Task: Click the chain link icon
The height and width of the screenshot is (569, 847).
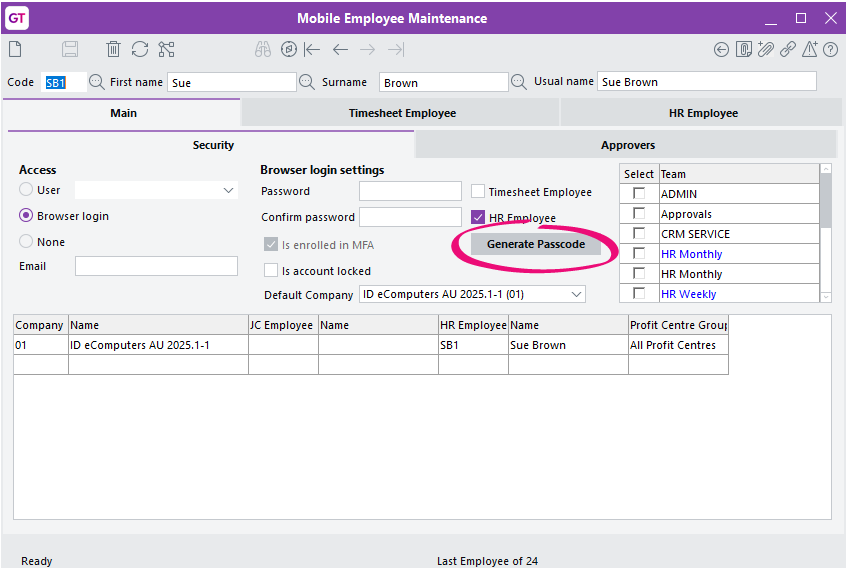Action: [788, 50]
